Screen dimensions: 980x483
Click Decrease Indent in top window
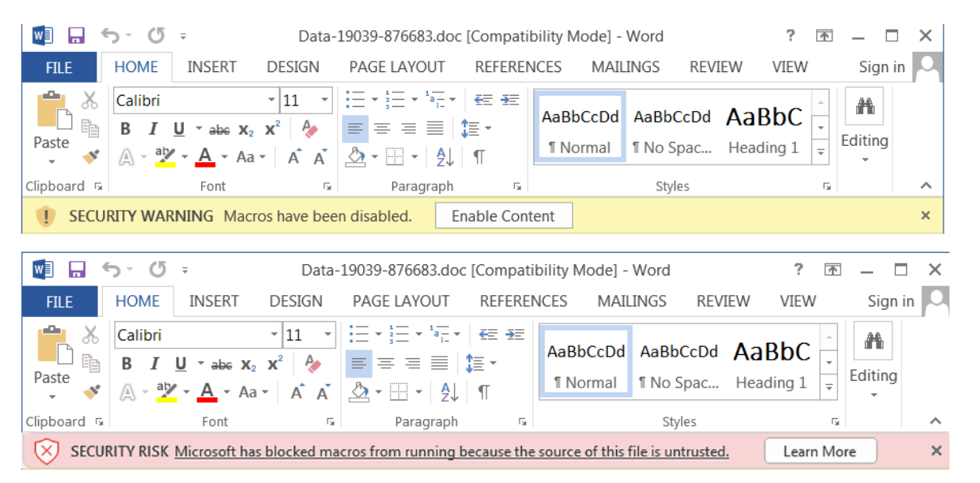click(x=483, y=100)
